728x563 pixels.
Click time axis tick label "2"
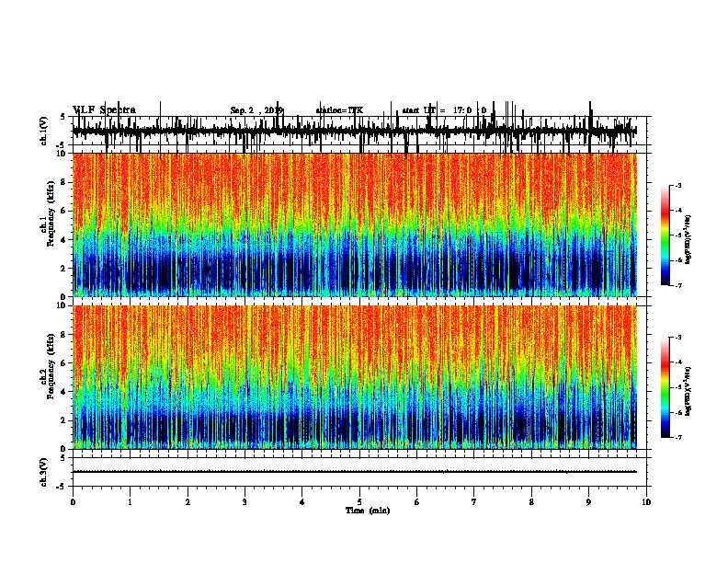(188, 502)
